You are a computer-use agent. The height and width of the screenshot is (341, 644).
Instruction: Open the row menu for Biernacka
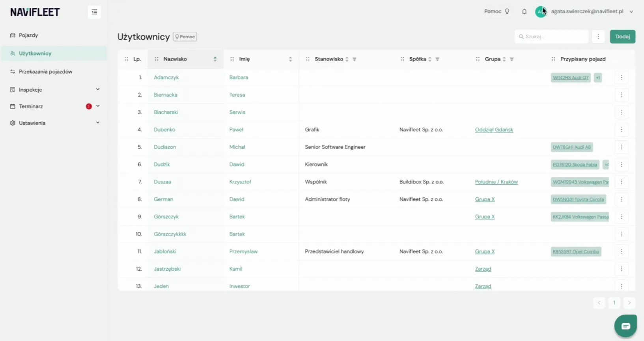[x=622, y=95]
